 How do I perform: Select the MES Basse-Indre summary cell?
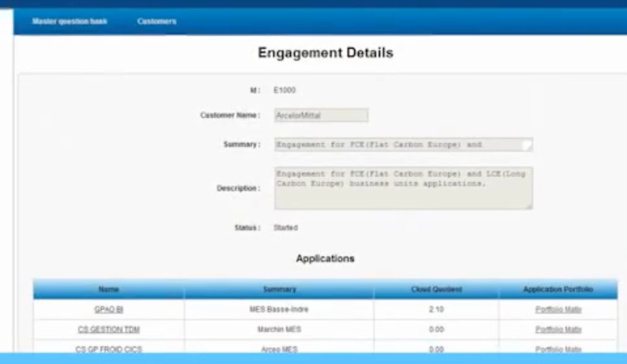click(279, 310)
